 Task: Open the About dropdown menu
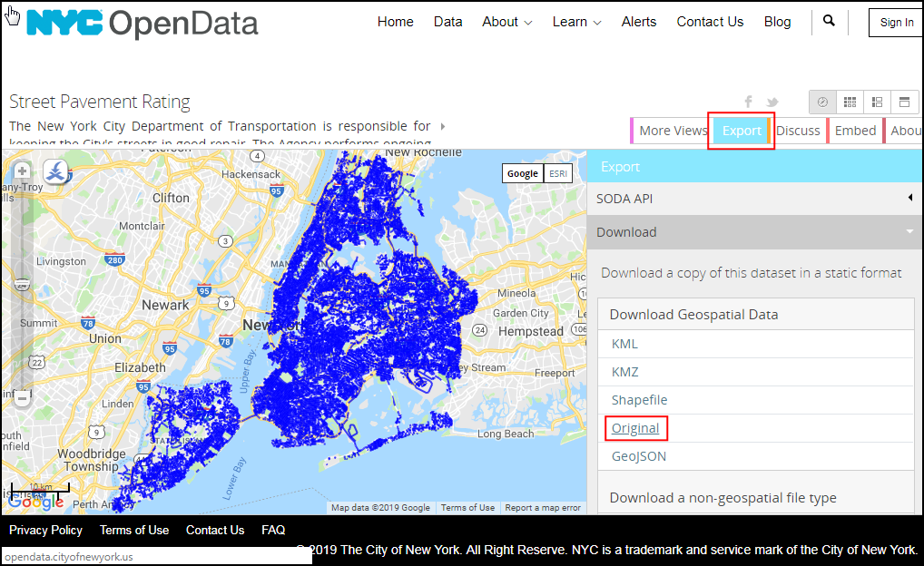[506, 22]
